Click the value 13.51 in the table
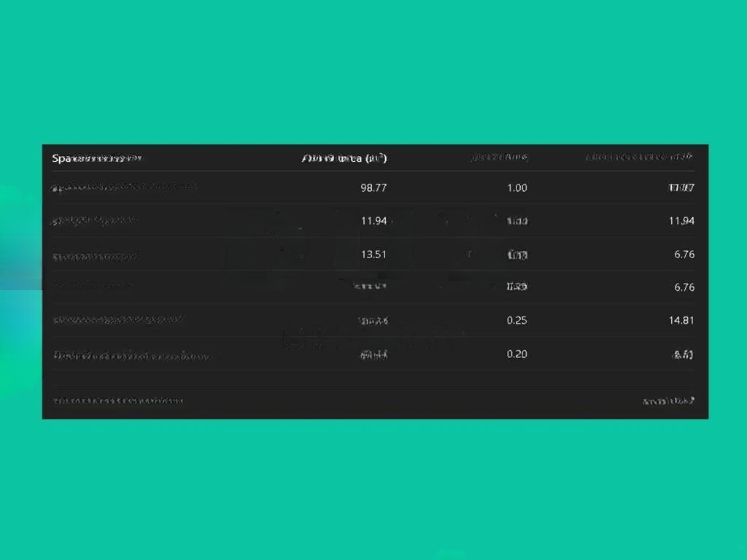 [x=373, y=254]
